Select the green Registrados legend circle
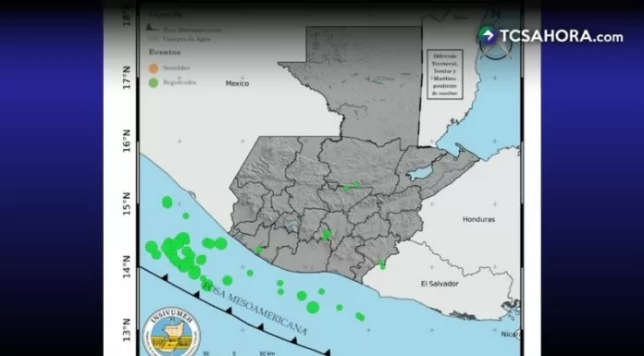Viewport: 644px width, 356px height. click(x=154, y=82)
